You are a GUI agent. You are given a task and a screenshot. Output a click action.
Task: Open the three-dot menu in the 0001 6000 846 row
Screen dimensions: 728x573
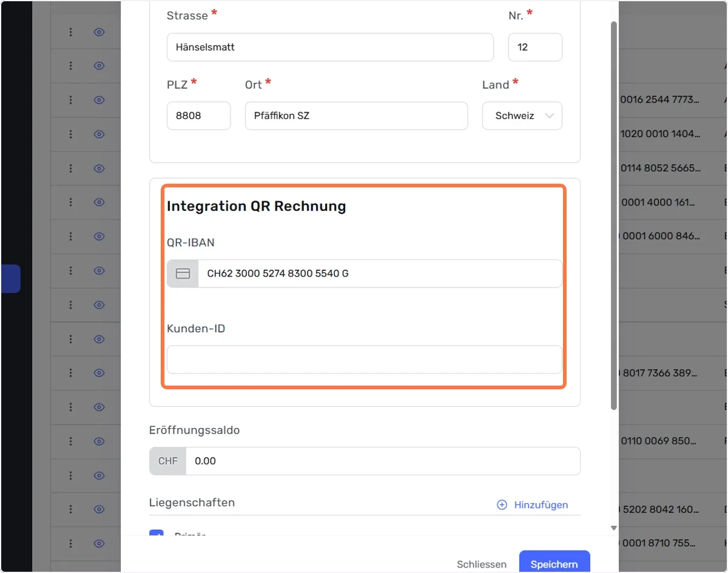71,236
